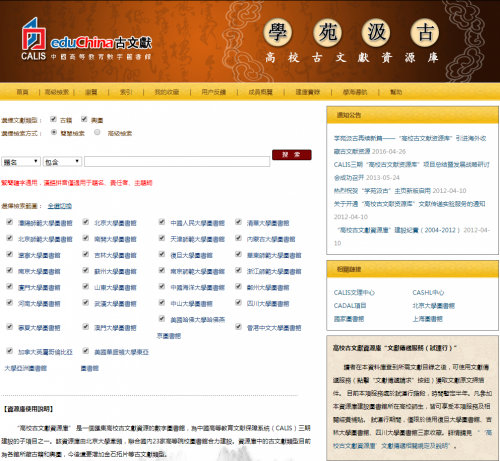The height and width of the screenshot is (461, 500).
Task: Open the announcement dated 2016-04-26
Action: [x=410, y=145]
